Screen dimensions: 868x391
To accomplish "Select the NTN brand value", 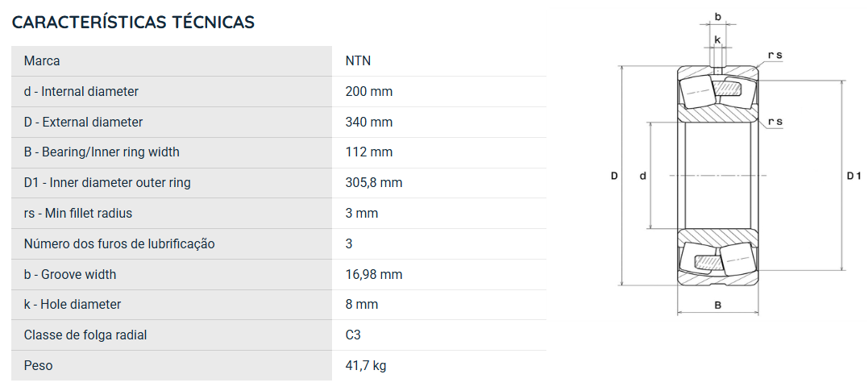I will [358, 61].
